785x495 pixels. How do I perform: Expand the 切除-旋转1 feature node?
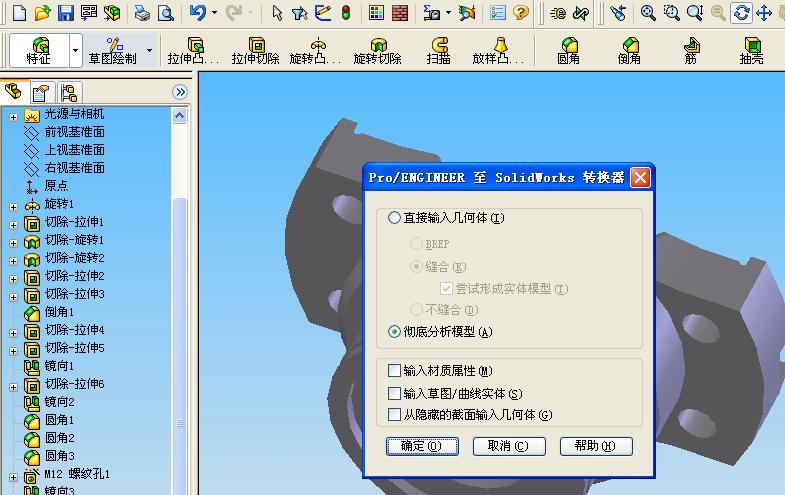coord(14,243)
